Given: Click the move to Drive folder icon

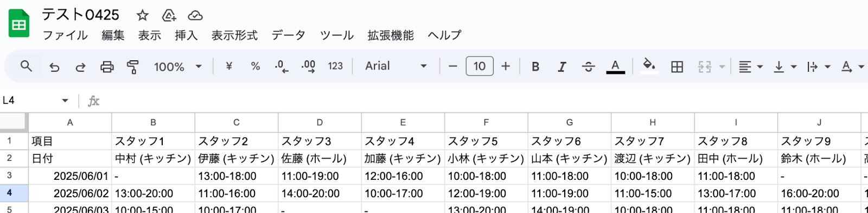Looking at the screenshot, I should (x=169, y=15).
